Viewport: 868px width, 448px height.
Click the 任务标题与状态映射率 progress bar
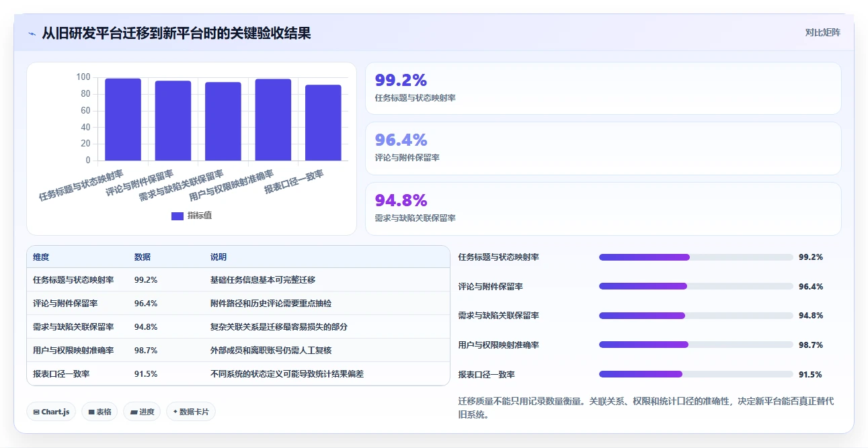[x=696, y=257]
